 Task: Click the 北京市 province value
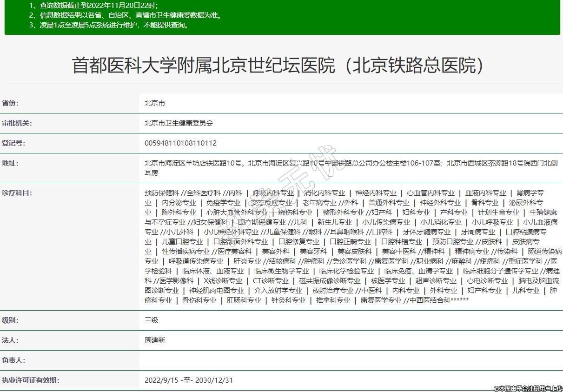pyautogui.click(x=155, y=103)
